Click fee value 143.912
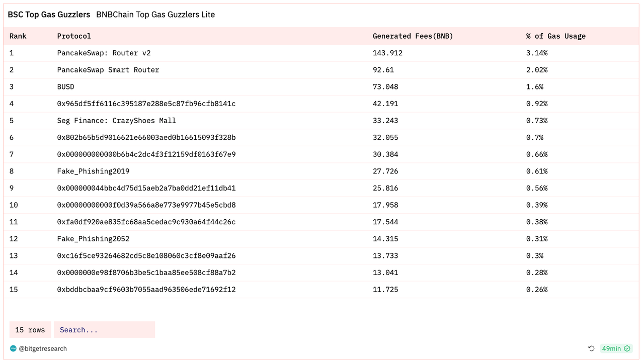 tap(387, 53)
